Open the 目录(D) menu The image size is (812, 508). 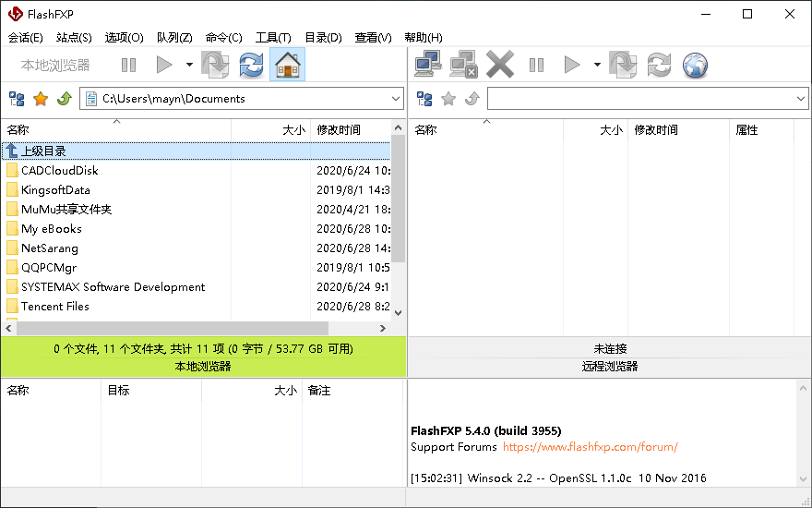coord(323,38)
